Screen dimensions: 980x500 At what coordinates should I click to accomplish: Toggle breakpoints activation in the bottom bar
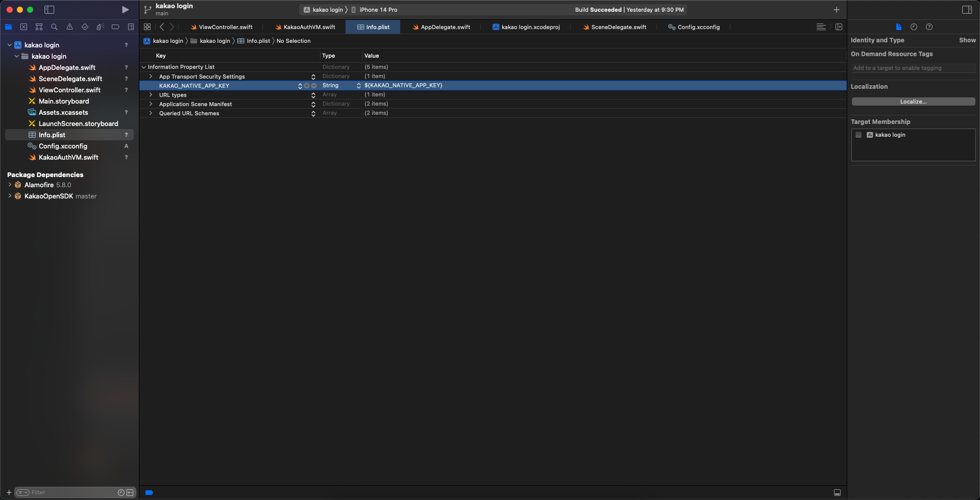pos(149,492)
